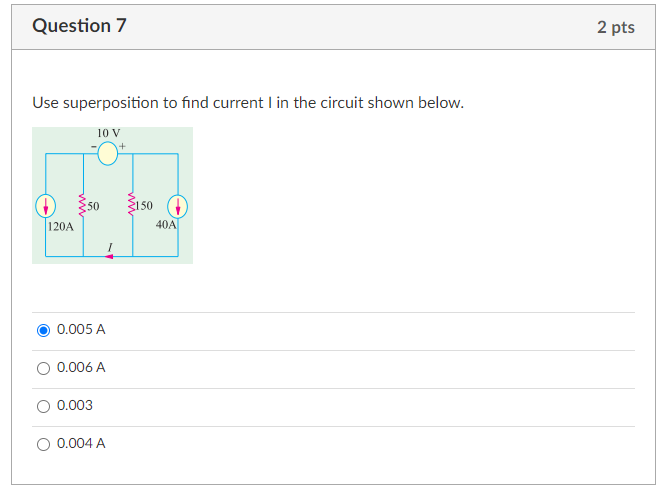Click the 2 pts score label

(615, 27)
